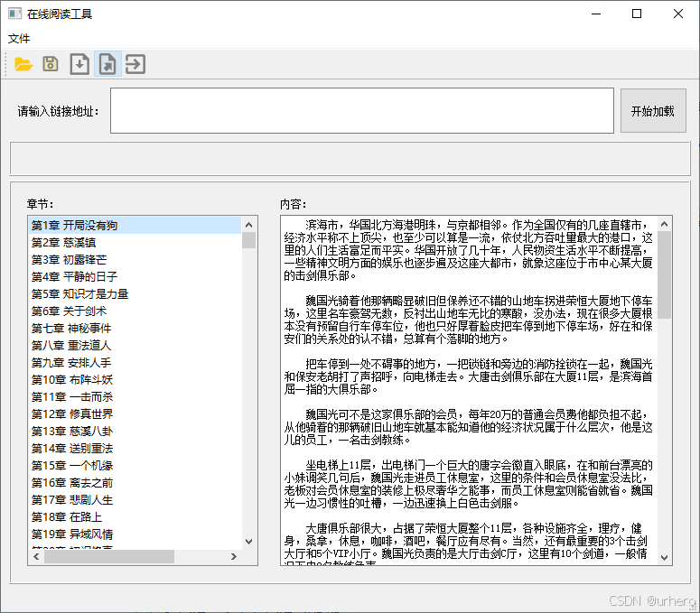The width and height of the screenshot is (700, 613).
Task: Click the chapter list vertical scrollbar thumb
Action: click(x=249, y=240)
